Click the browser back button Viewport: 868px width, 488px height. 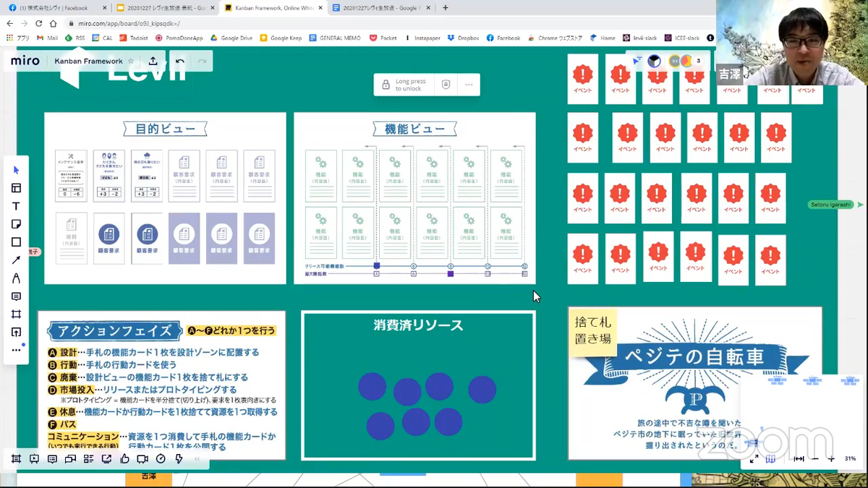(x=9, y=23)
